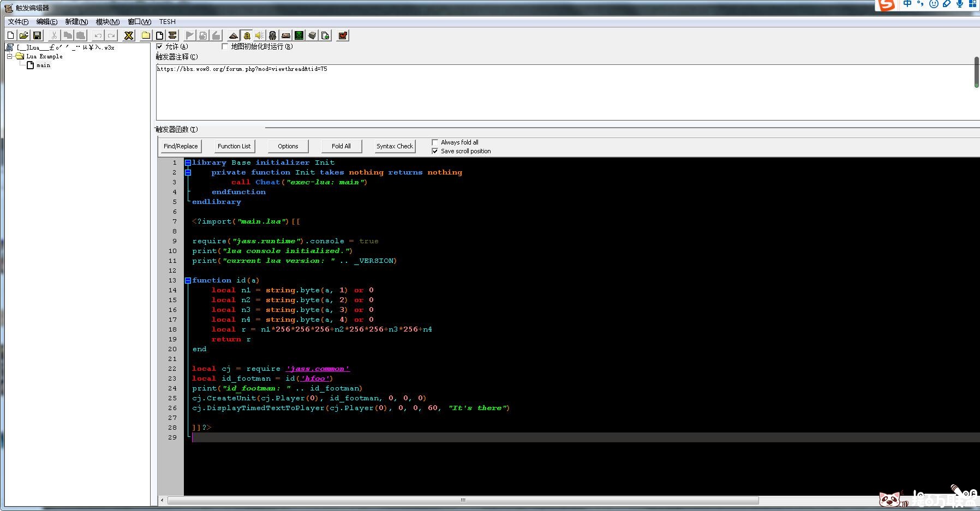Click the Save map floppy disk icon
Image resolution: width=980 pixels, height=511 pixels.
37,35
